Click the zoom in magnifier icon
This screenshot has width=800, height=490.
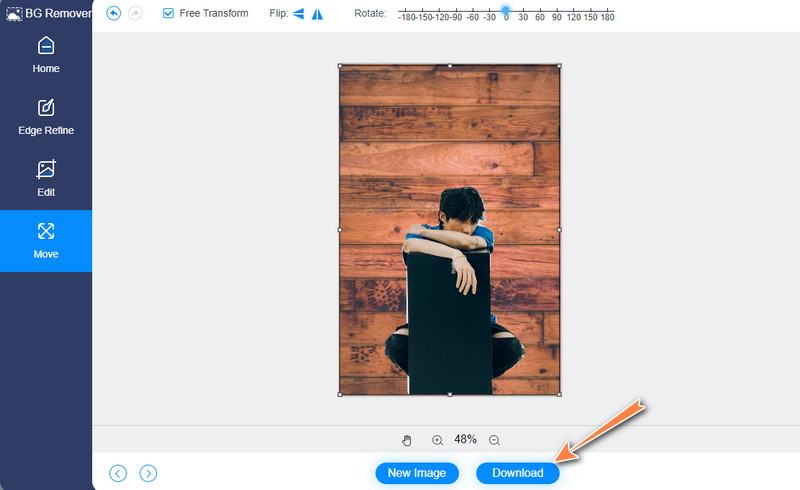click(x=437, y=440)
